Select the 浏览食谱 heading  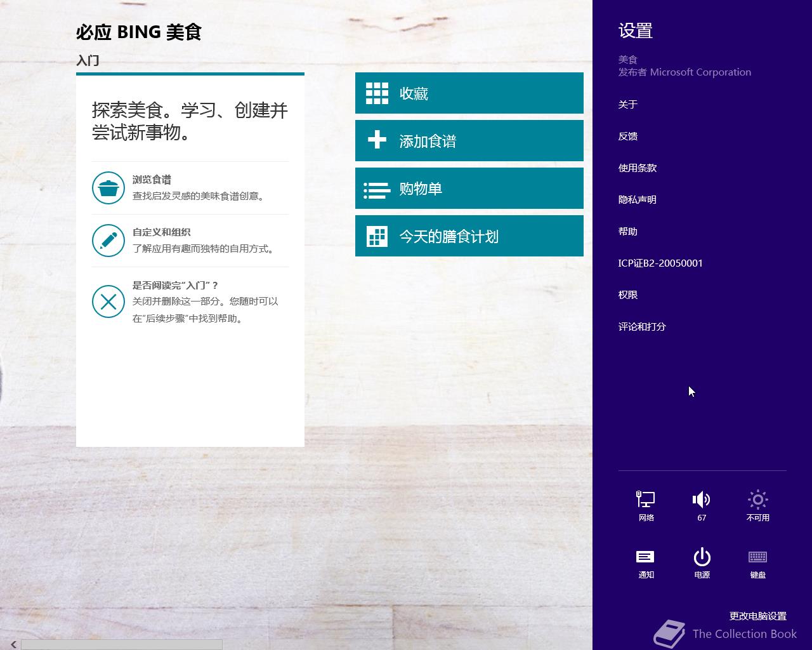coord(152,180)
